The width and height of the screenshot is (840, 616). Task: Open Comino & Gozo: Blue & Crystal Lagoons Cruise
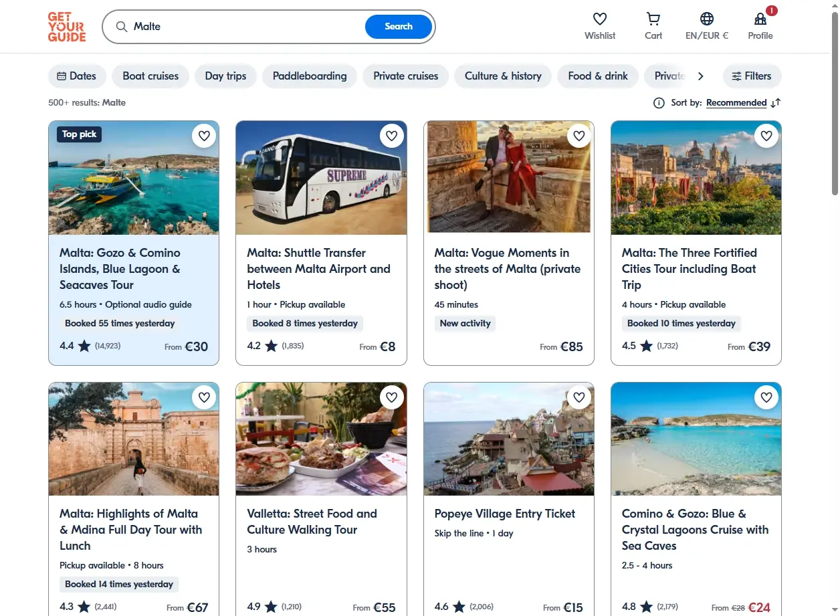(x=696, y=530)
